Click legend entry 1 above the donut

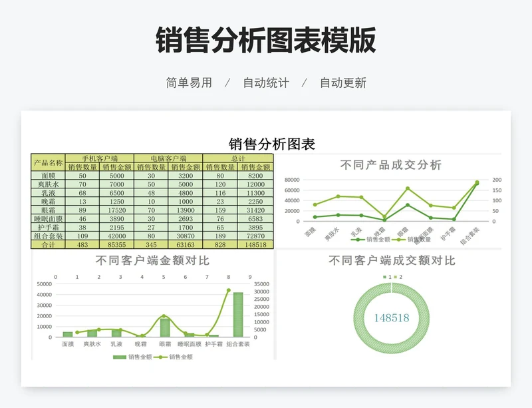point(387,277)
